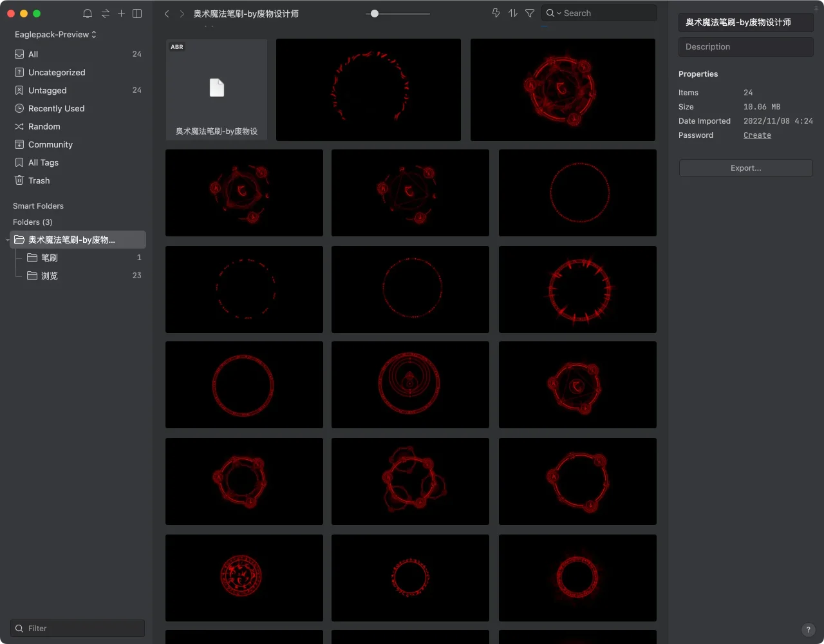Select the glowing thick ring thumbnail
Screen dimensions: 824x644
(x=577, y=578)
